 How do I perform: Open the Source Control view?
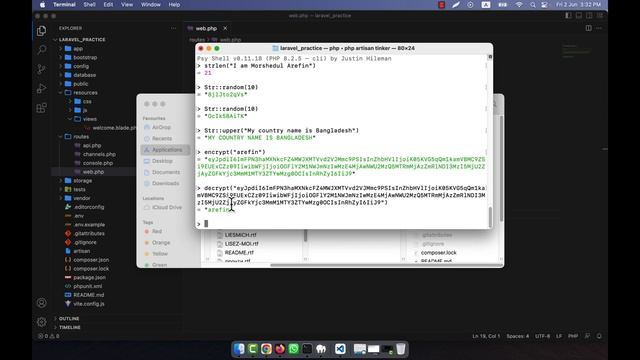pos(41,69)
